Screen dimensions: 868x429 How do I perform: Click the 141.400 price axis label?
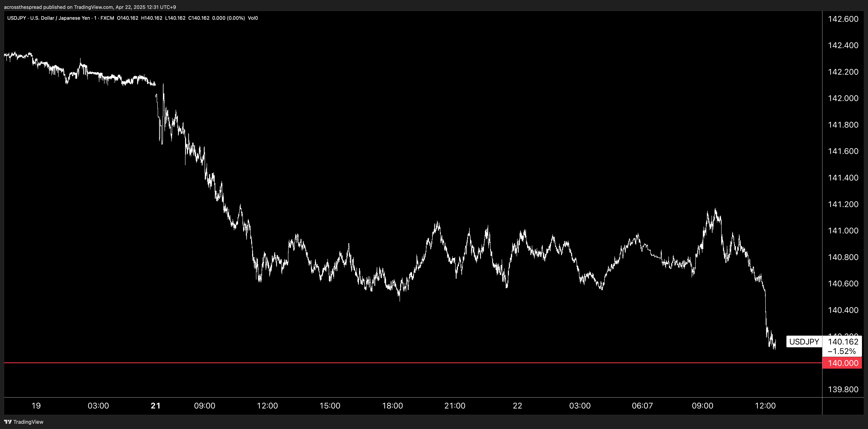pyautogui.click(x=843, y=178)
